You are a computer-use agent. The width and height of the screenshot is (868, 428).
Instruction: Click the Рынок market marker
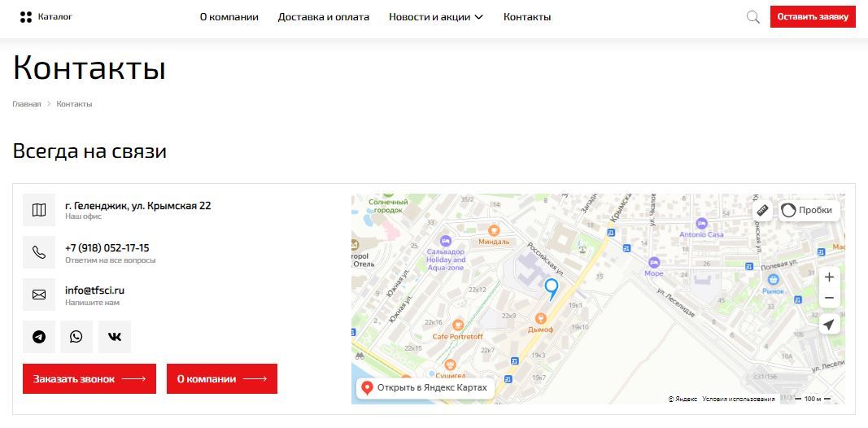point(774,280)
